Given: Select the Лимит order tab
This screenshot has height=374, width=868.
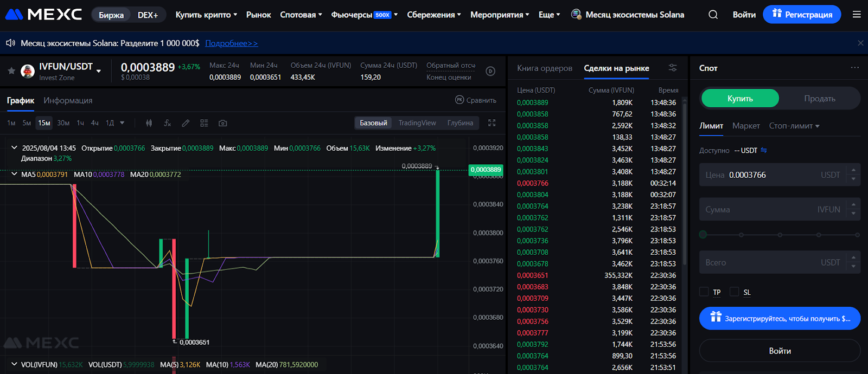Looking at the screenshot, I should point(711,126).
